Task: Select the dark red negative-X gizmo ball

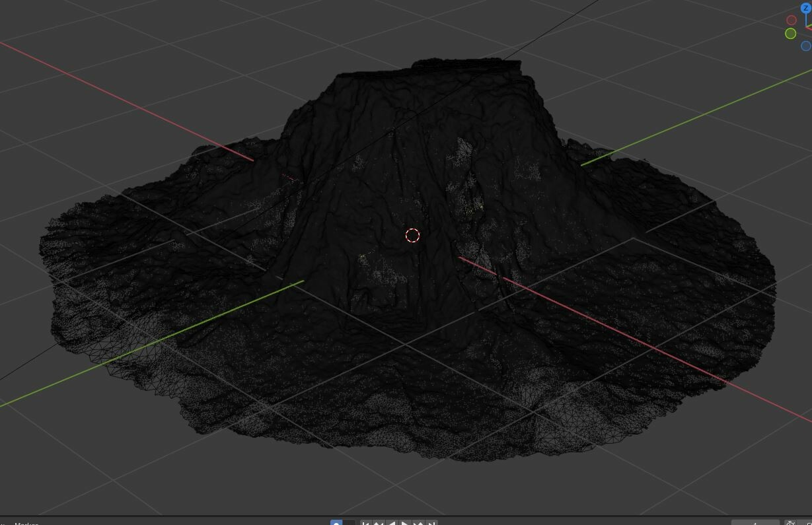Action: click(792, 20)
